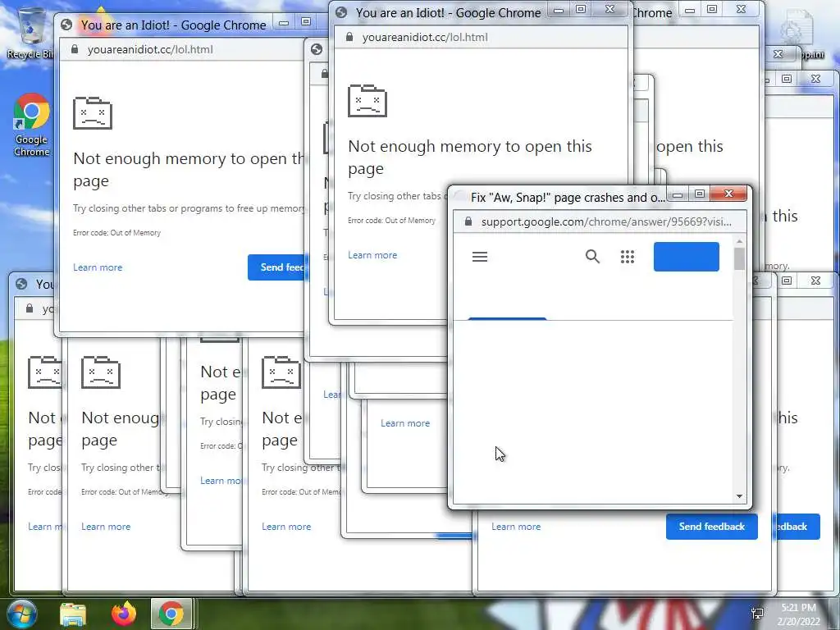This screenshot has height=630, width=840.
Task: Click Learn more left of the Send feedback button
Action: point(516,527)
